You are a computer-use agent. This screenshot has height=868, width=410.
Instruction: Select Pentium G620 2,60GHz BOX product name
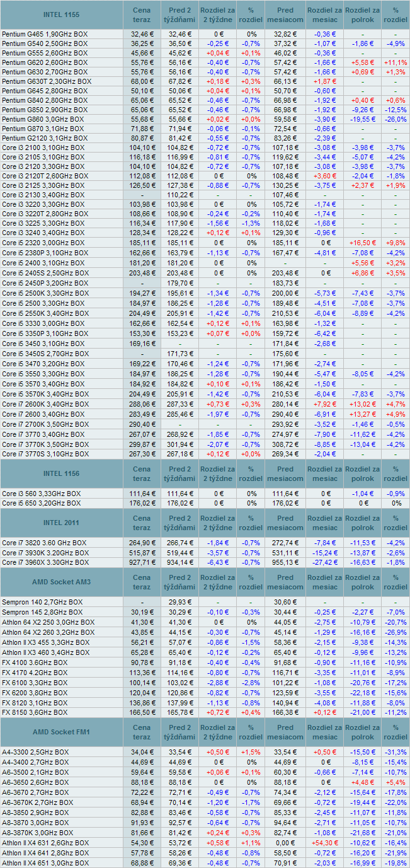pyautogui.click(x=45, y=62)
